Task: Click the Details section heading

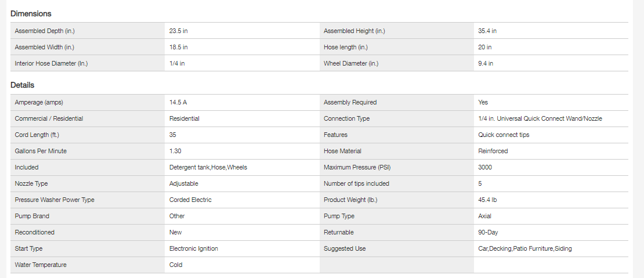Action: (x=22, y=85)
